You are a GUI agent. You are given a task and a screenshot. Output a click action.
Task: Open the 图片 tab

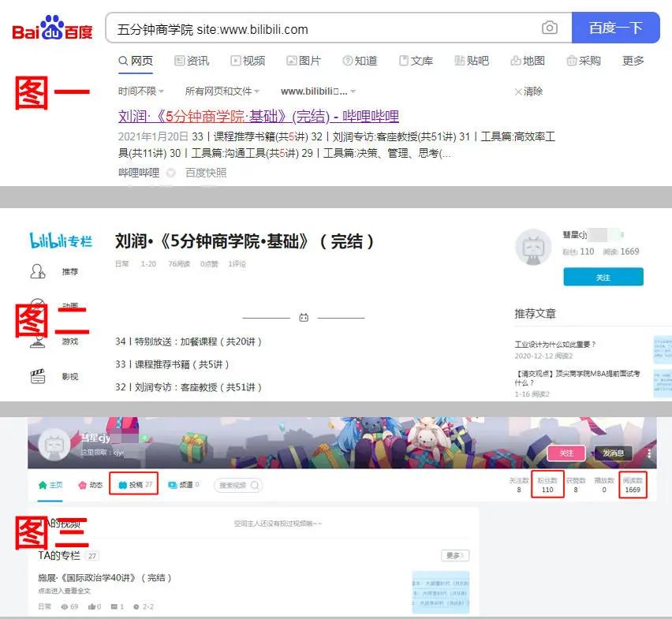pos(304,61)
